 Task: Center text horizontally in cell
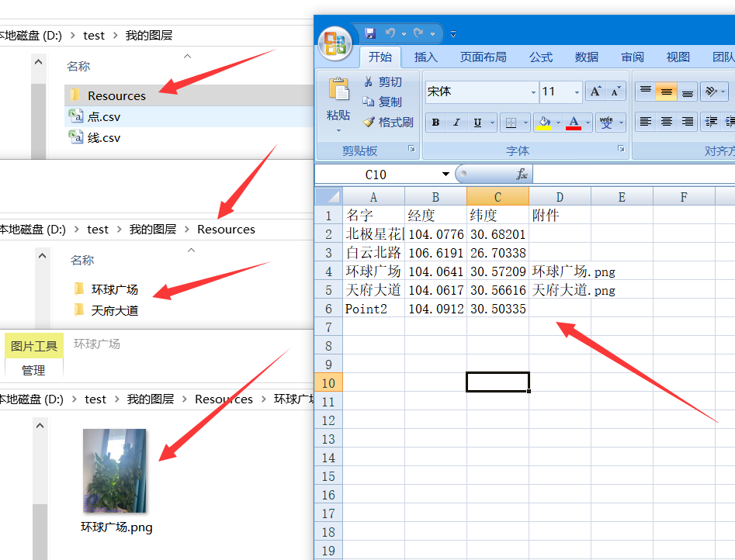click(666, 122)
